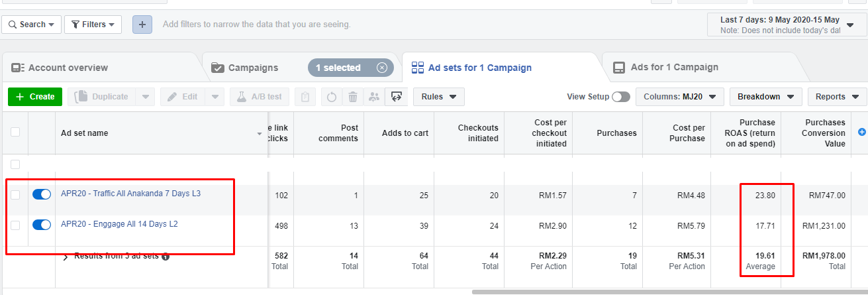Click the RM4.48 cost per purchase cell
Image resolution: width=868 pixels, height=295 pixels.
[x=691, y=196]
